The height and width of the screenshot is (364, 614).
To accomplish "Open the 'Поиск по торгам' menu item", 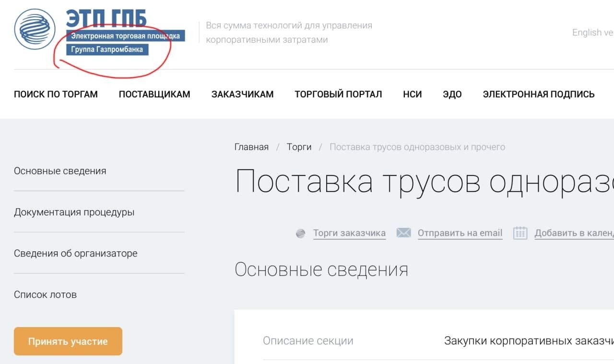I will (x=56, y=94).
